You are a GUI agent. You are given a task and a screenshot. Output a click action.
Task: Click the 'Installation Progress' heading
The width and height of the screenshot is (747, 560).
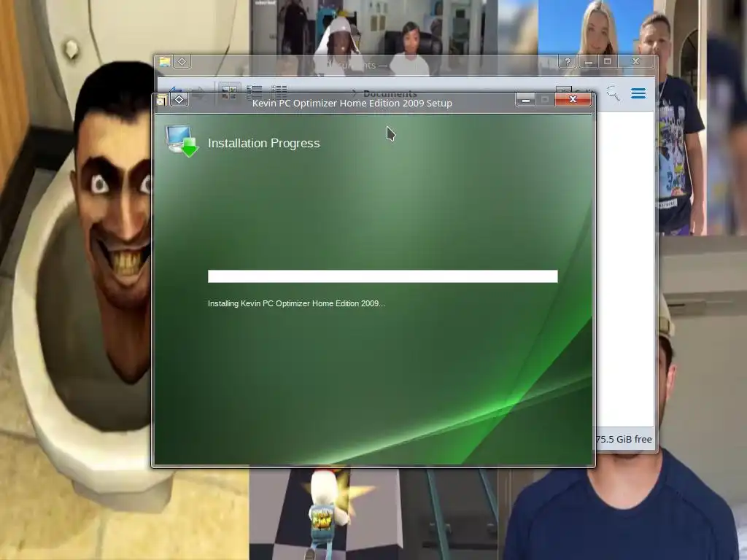(263, 143)
